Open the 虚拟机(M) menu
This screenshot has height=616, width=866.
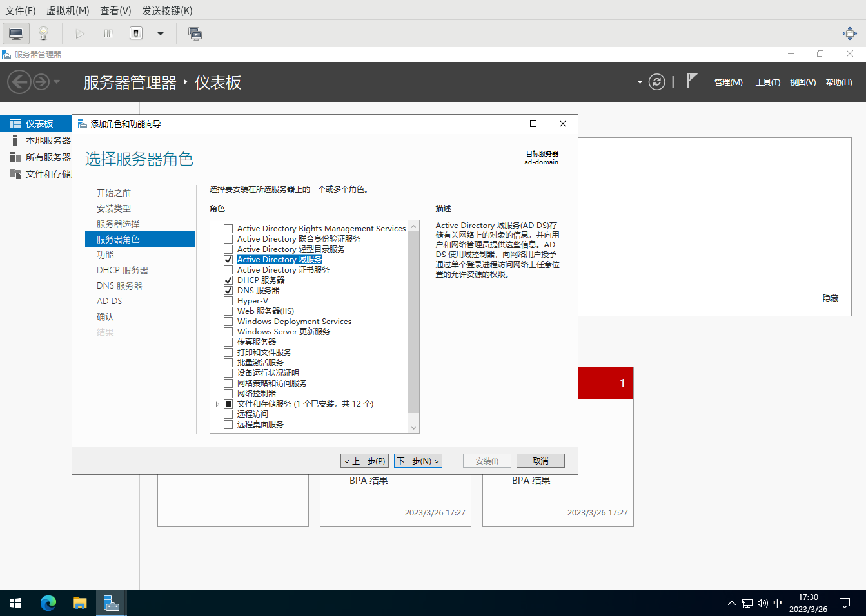click(x=68, y=10)
